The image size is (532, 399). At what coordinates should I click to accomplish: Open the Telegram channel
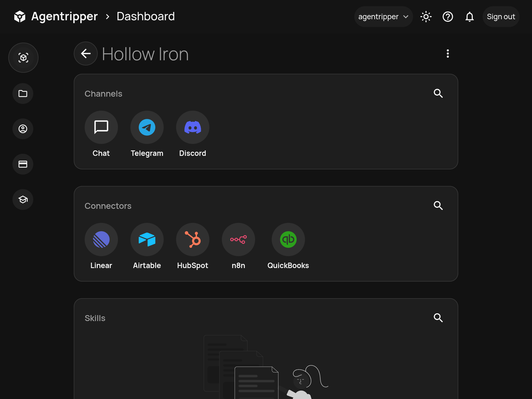147,127
